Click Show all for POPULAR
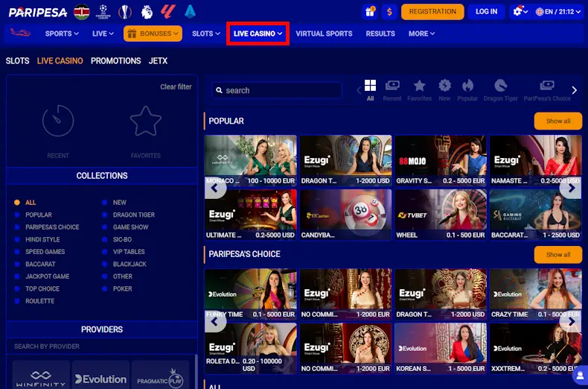This screenshot has width=588, height=389. [x=558, y=121]
